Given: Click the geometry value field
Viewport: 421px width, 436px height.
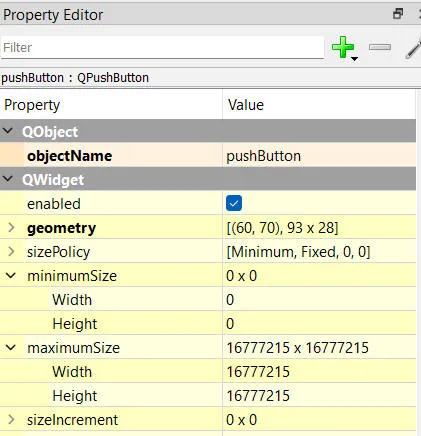Looking at the screenshot, I should pos(319,228).
